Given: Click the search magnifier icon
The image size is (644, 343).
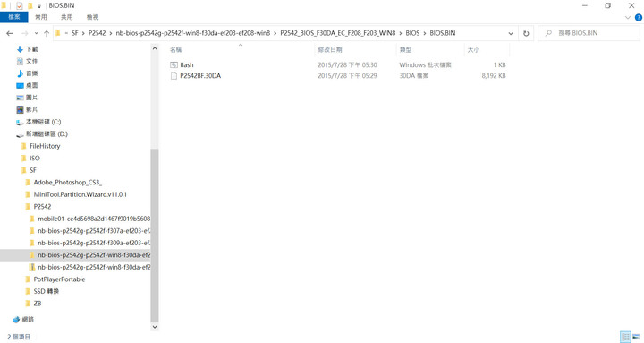Looking at the screenshot, I should point(548,33).
